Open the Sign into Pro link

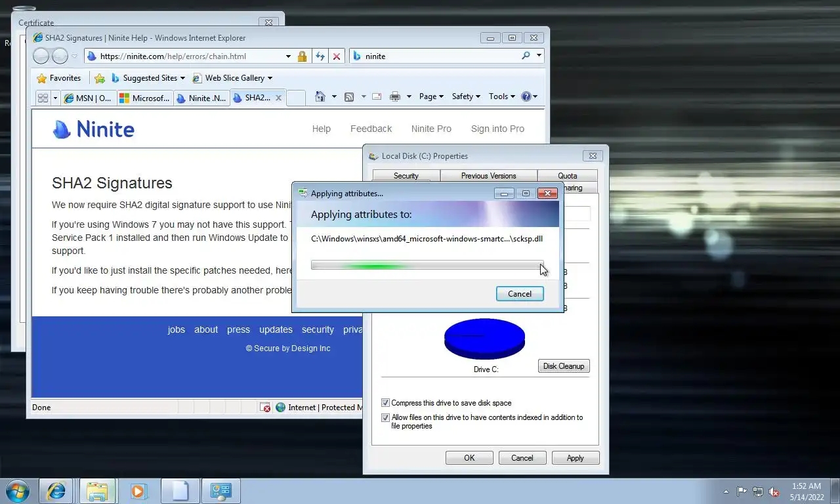(x=497, y=129)
